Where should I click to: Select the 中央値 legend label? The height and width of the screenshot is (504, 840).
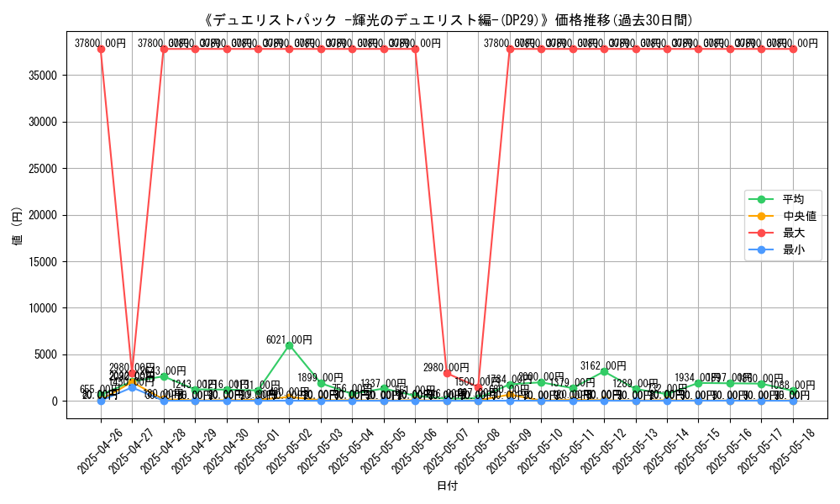click(x=800, y=216)
